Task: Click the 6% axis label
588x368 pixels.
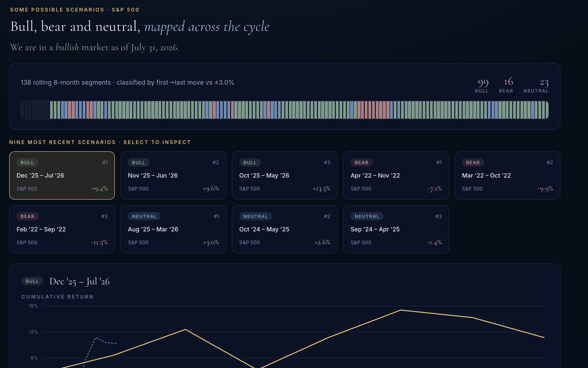Action: coord(34,358)
